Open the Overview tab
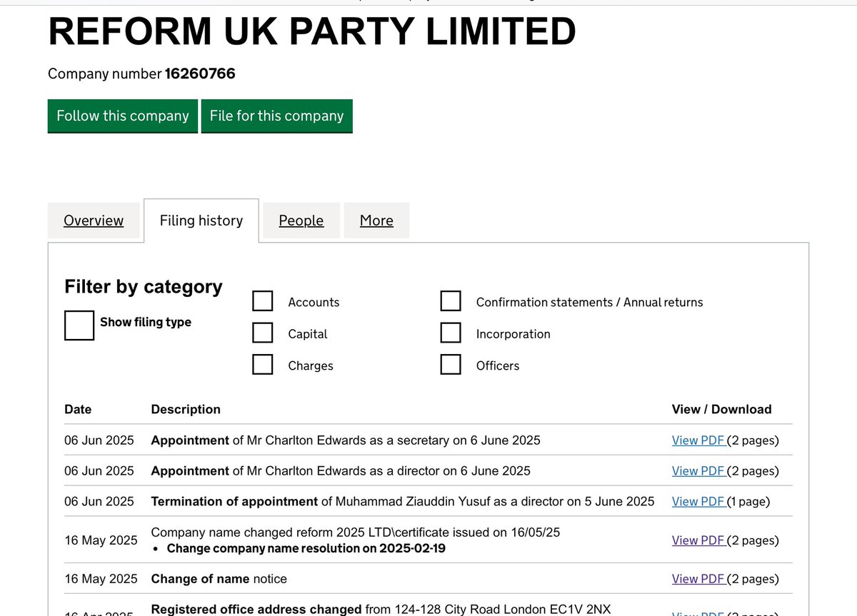Viewport: 857px width, 616px height. point(94,221)
